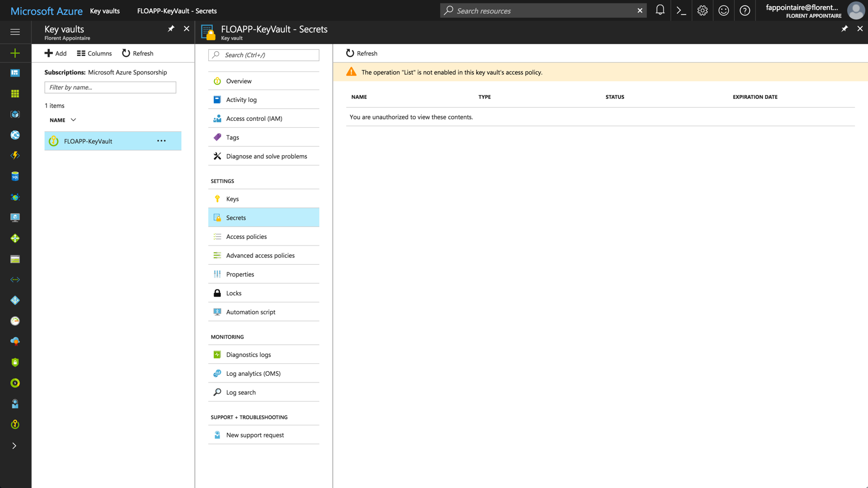This screenshot has width=868, height=488.
Task: Open Log search menu item
Action: [263, 392]
